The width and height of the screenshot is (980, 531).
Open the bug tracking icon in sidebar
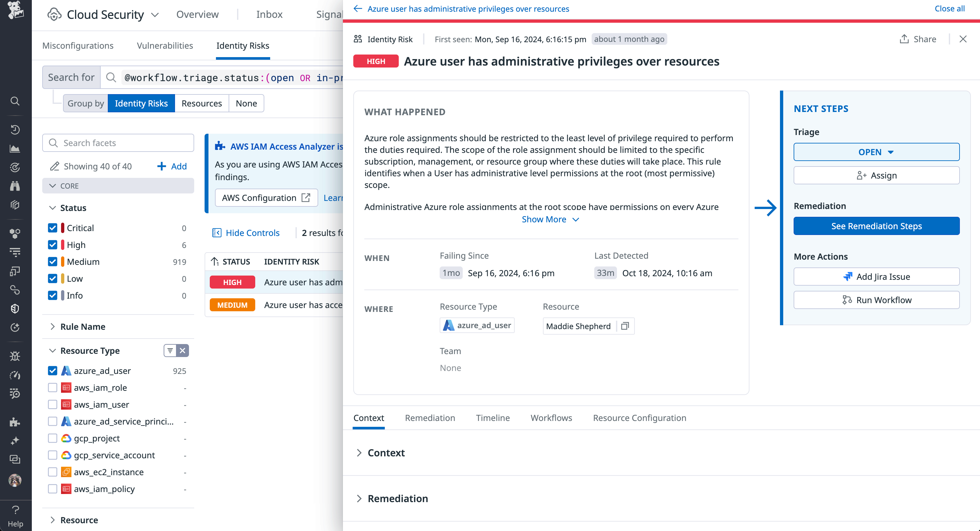(15, 356)
